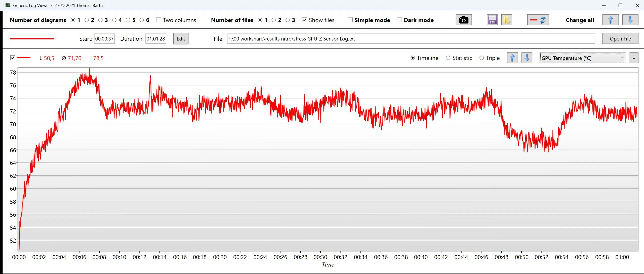The width and height of the screenshot is (644, 274).
Task: Click the camera screenshot icon
Action: coord(463,20)
